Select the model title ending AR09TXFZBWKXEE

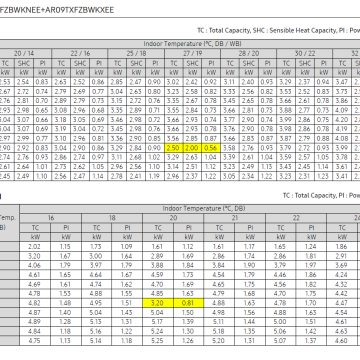pos(57,10)
